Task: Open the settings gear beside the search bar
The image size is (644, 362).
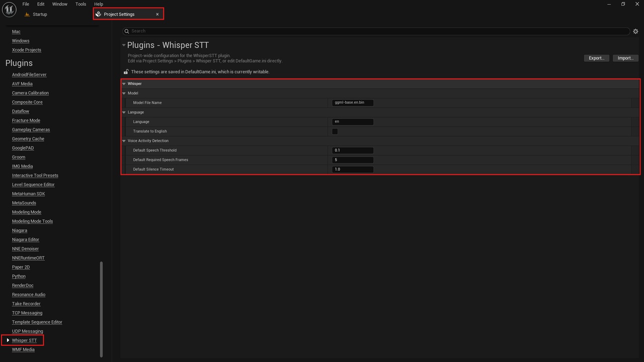Action: 636,31
